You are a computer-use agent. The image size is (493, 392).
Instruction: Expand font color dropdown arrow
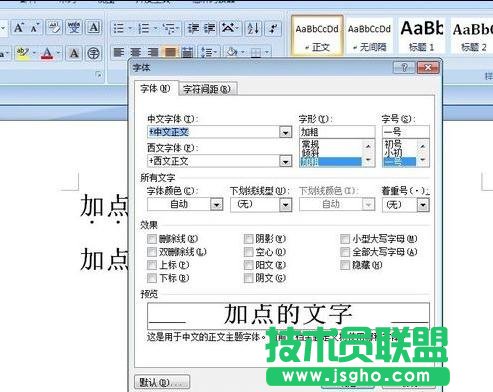58,53
